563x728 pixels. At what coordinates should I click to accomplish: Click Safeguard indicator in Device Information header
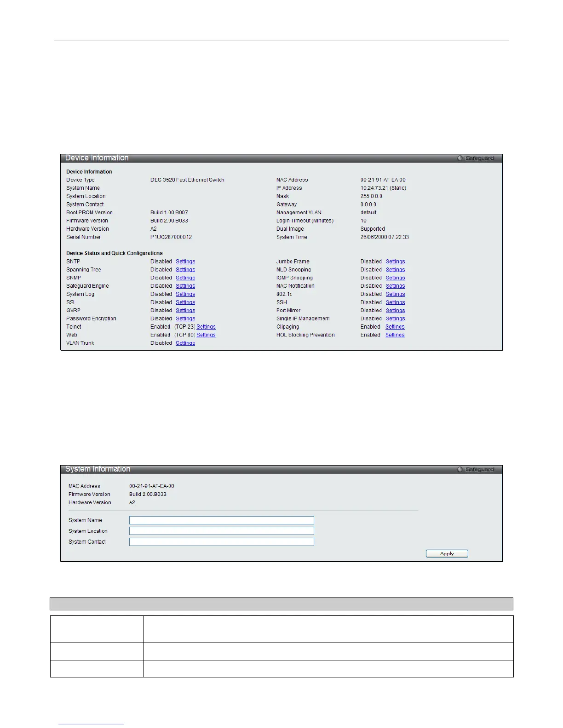pos(476,158)
